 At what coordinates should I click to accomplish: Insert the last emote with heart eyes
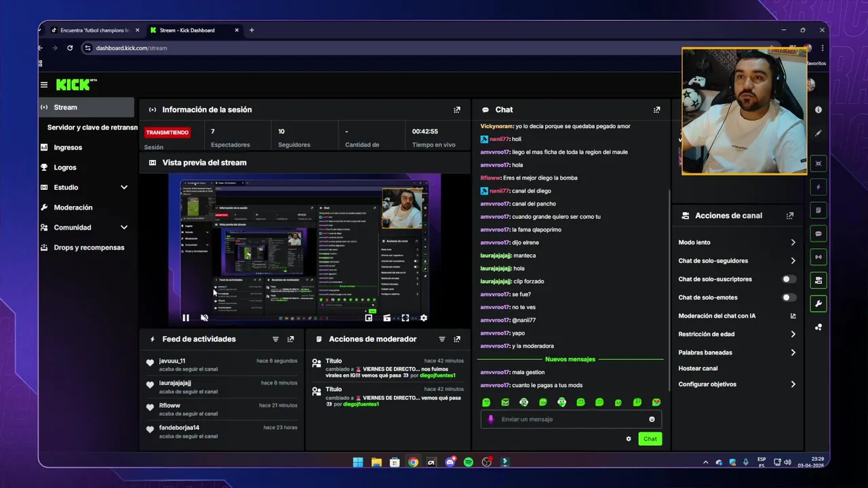coord(656,402)
